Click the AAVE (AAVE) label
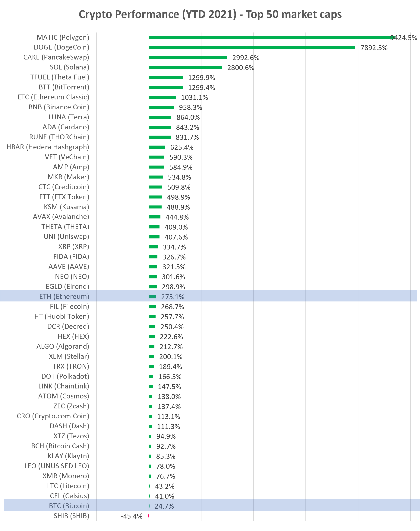The width and height of the screenshot is (420, 531). 69,267
